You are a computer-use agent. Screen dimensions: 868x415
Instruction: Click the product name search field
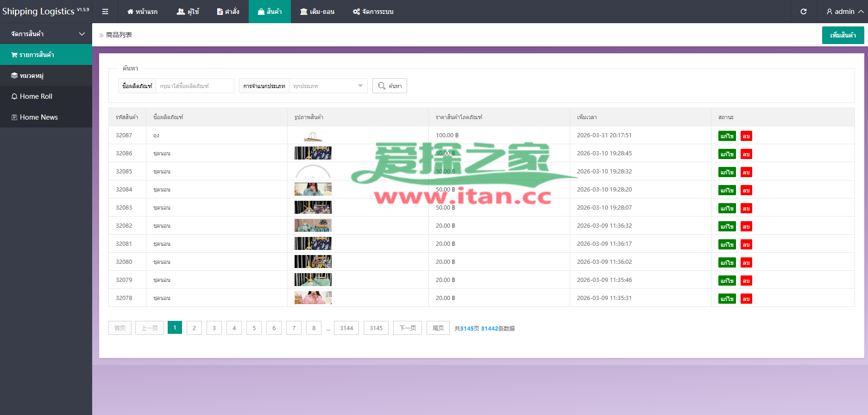point(195,86)
